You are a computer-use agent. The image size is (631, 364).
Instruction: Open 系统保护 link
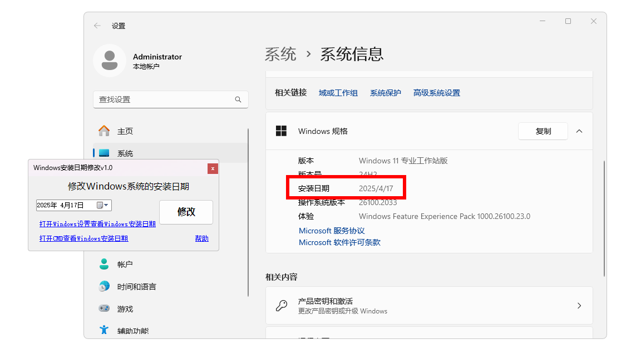click(386, 93)
